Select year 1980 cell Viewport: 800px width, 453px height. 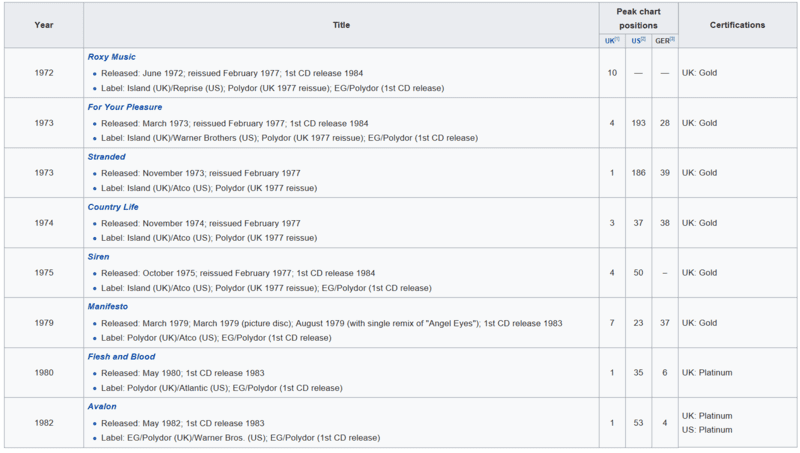click(44, 373)
